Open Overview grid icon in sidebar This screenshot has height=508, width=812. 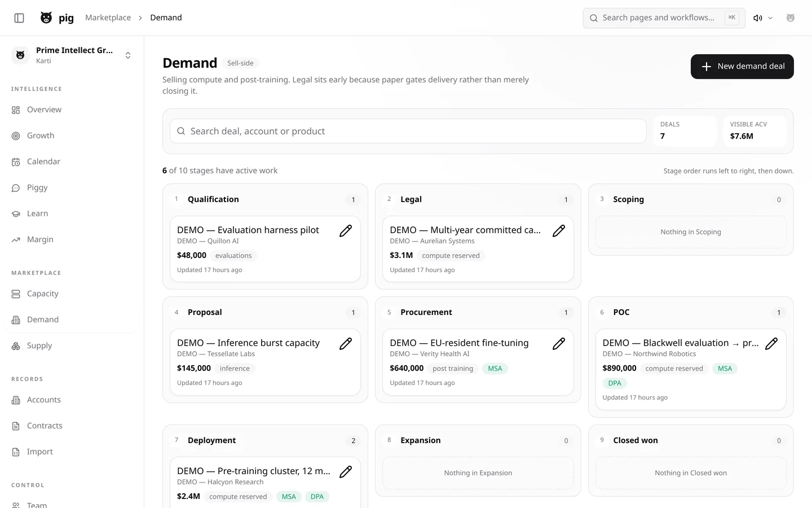(16, 110)
